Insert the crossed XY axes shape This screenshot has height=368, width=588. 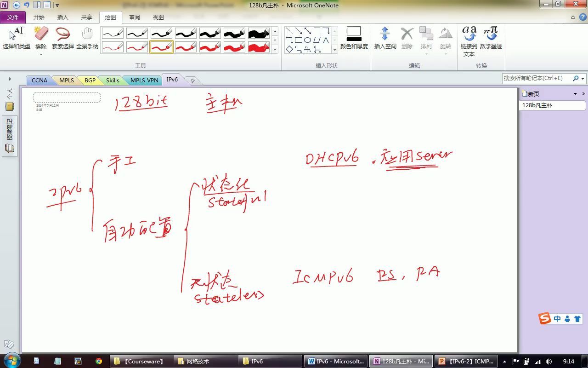(307, 49)
